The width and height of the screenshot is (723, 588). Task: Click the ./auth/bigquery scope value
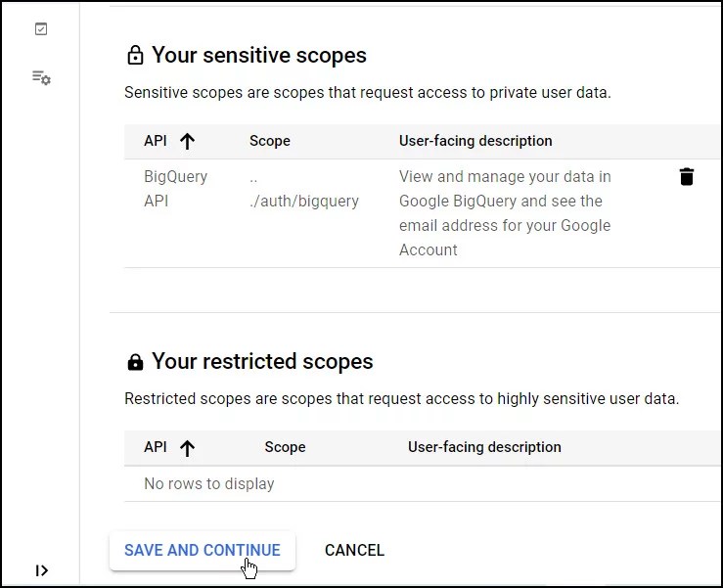304,201
